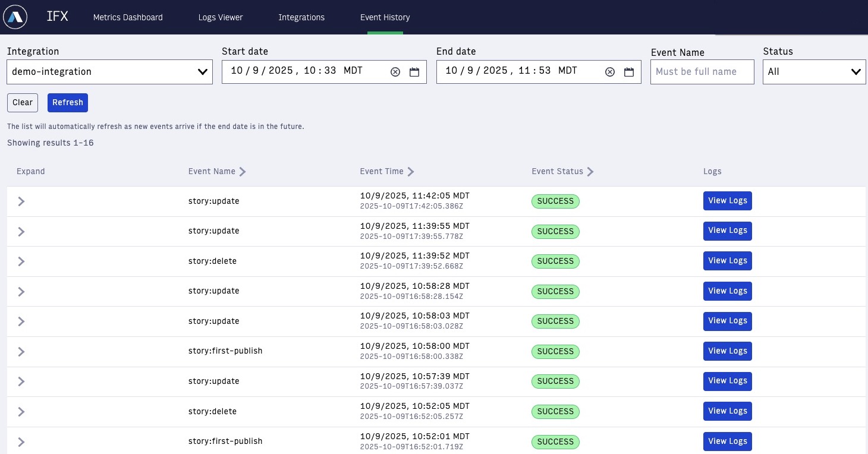Open the Logs Viewer tab
Viewport: 868px width, 454px height.
point(221,17)
